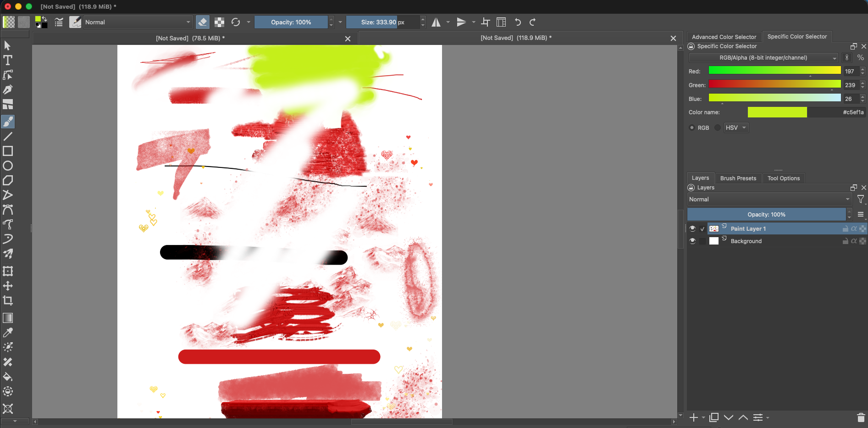Image resolution: width=868 pixels, height=428 pixels.
Task: Select the Fill bucket tool
Action: coord(8,377)
